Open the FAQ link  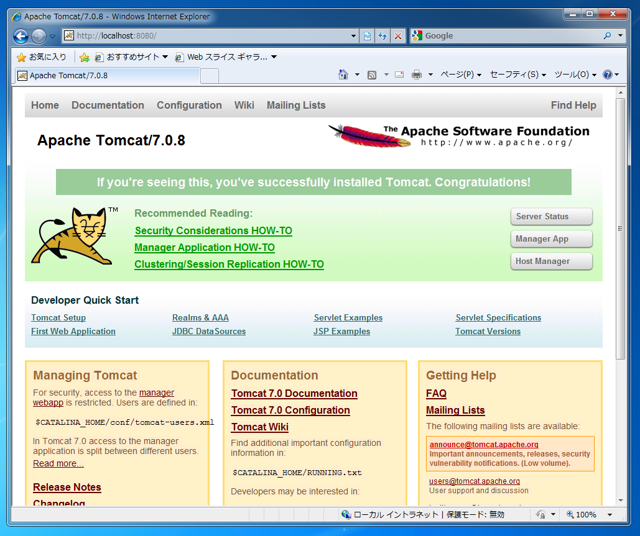pos(436,394)
